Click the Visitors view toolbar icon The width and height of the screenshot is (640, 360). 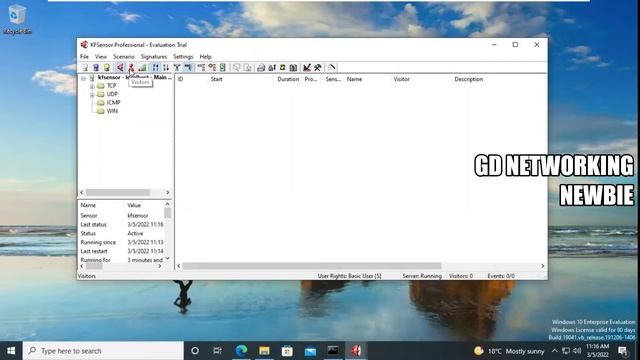pos(131,67)
